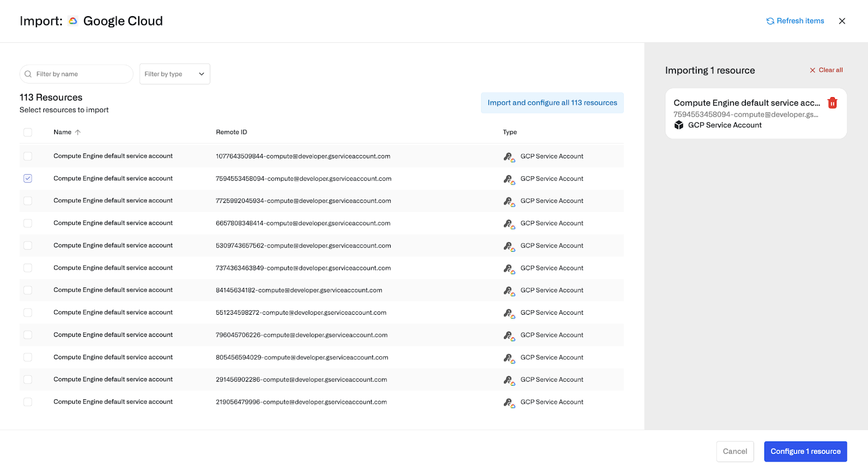Viewport: 868px width, 473px height.
Task: Delete selected resource with red trash icon
Action: tap(832, 103)
